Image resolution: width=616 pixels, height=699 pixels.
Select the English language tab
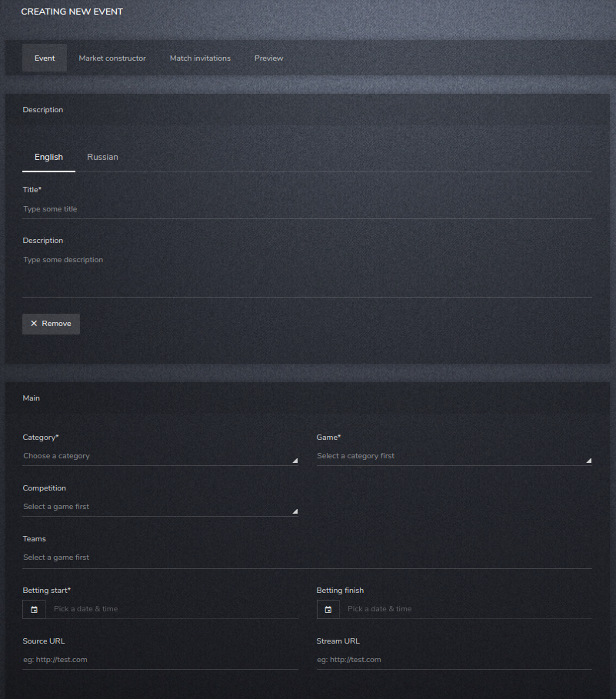point(48,157)
